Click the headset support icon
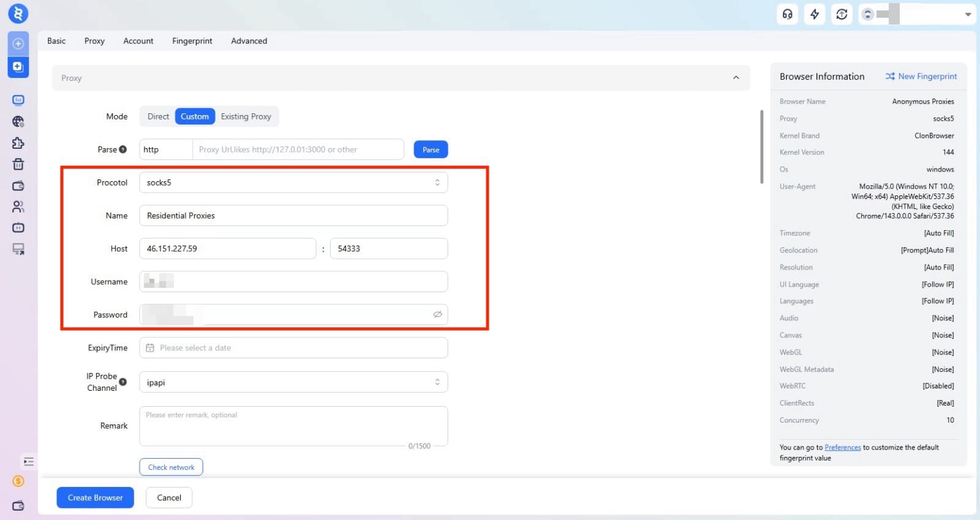This screenshot has width=980, height=520. coord(788,14)
